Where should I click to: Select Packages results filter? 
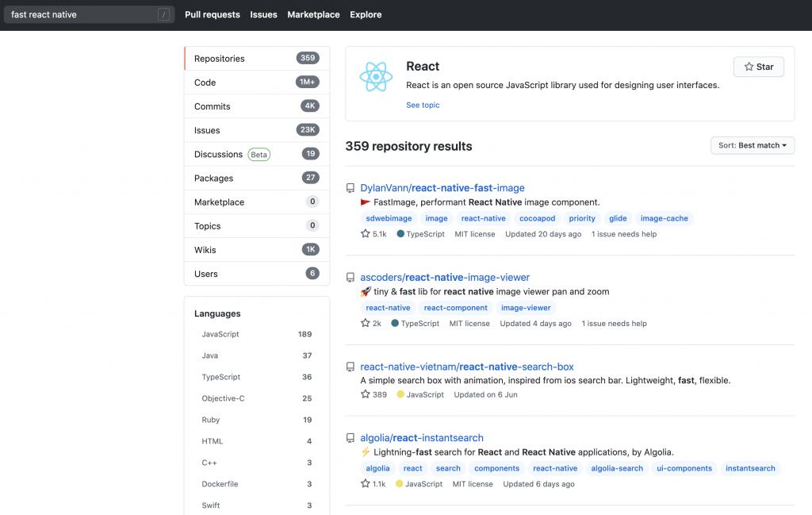257,178
